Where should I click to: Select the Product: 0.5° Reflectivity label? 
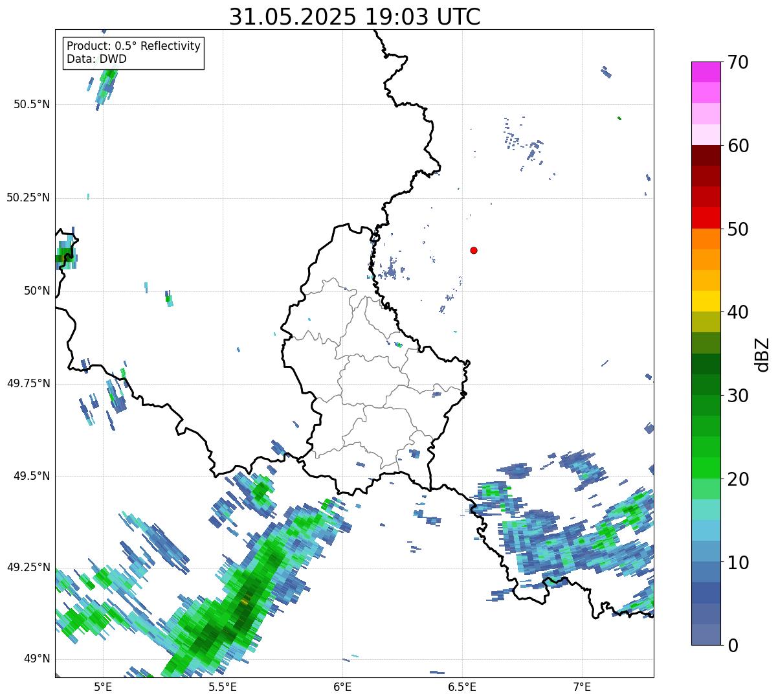(134, 47)
